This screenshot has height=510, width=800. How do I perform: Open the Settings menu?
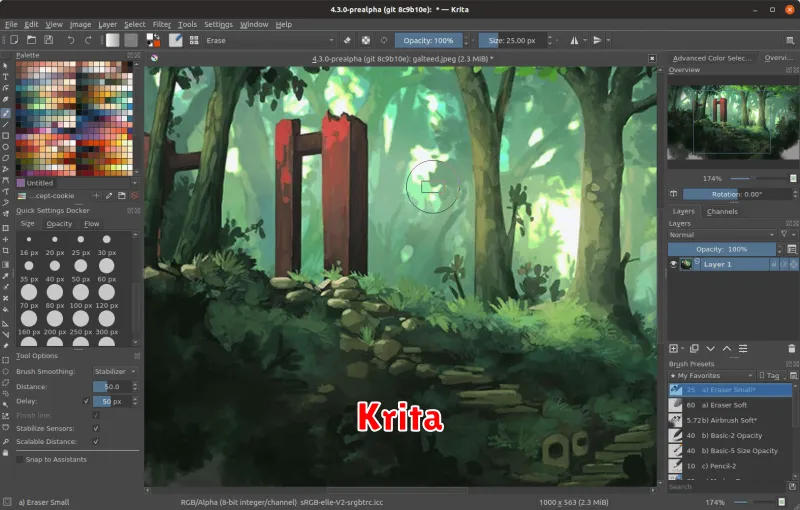point(218,24)
